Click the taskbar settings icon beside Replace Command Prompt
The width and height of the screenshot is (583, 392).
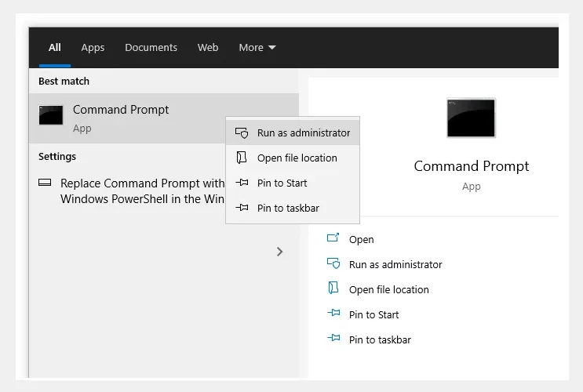click(45, 183)
